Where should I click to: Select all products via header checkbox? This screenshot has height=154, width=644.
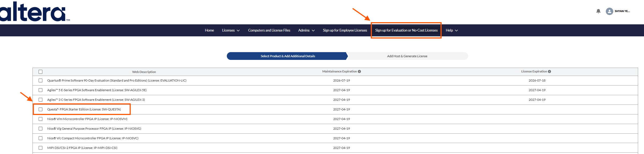pyautogui.click(x=40, y=72)
